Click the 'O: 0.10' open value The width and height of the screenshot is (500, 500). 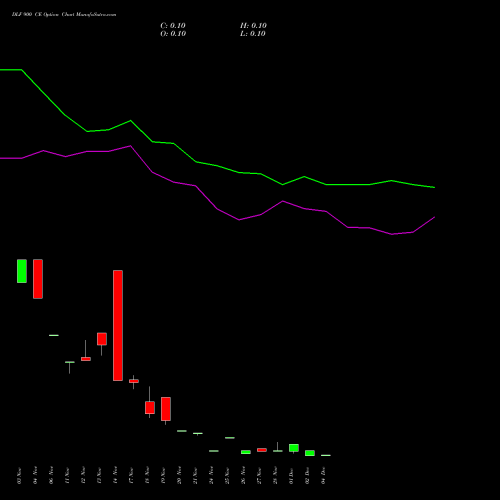(x=173, y=34)
